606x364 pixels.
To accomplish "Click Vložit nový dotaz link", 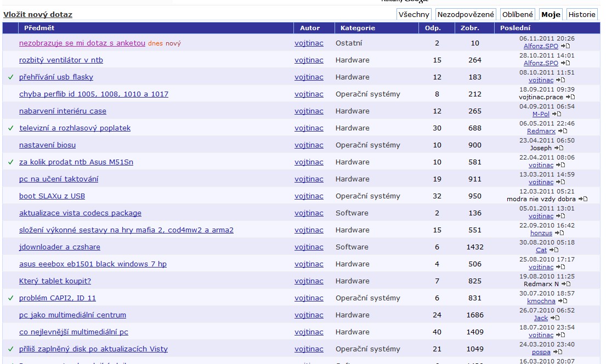I will point(38,15).
